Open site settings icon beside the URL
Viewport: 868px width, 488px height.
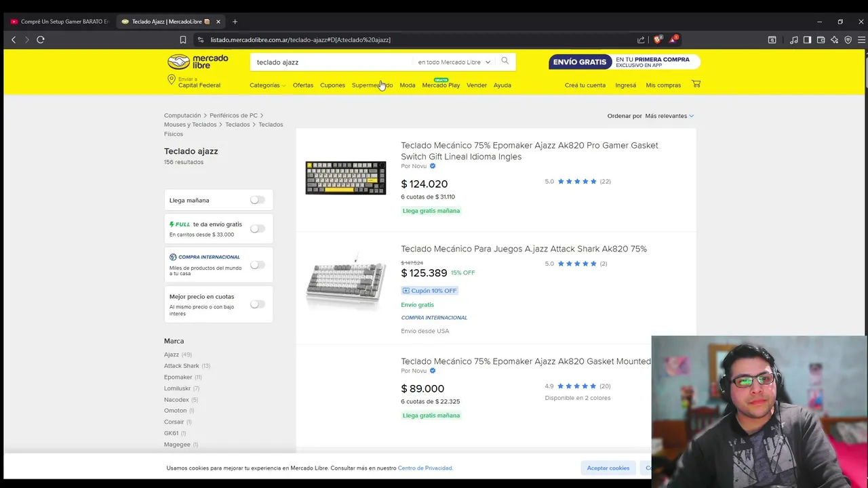click(x=200, y=39)
